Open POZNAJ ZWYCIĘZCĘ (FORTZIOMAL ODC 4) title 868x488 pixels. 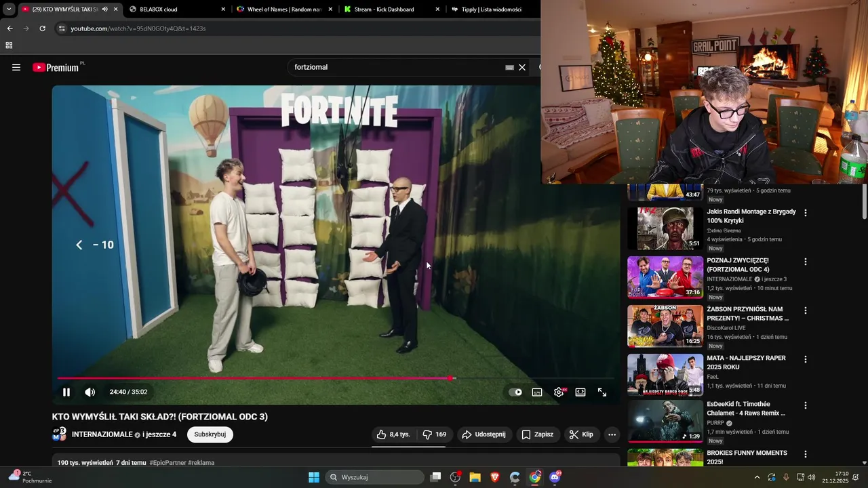pyautogui.click(x=738, y=265)
